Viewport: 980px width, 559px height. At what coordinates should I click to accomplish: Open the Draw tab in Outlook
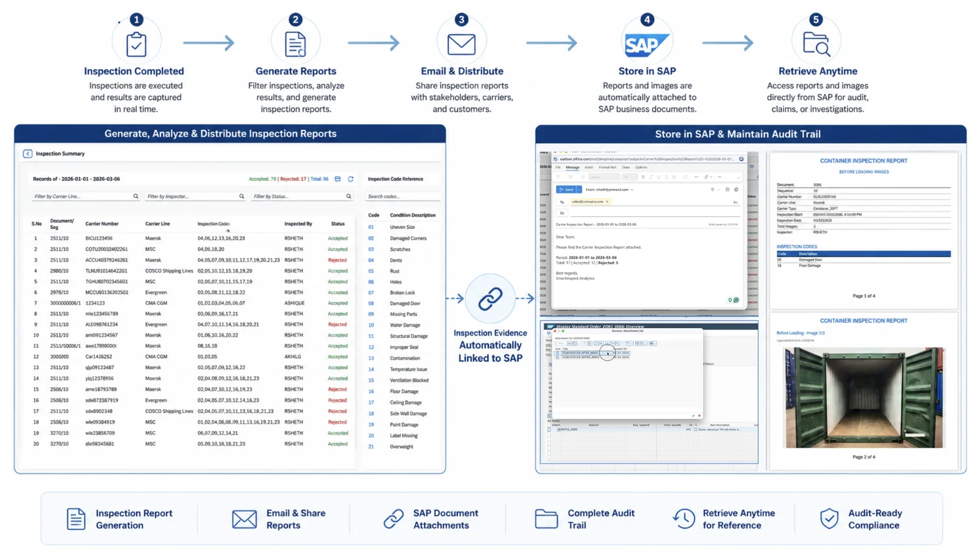626,167
